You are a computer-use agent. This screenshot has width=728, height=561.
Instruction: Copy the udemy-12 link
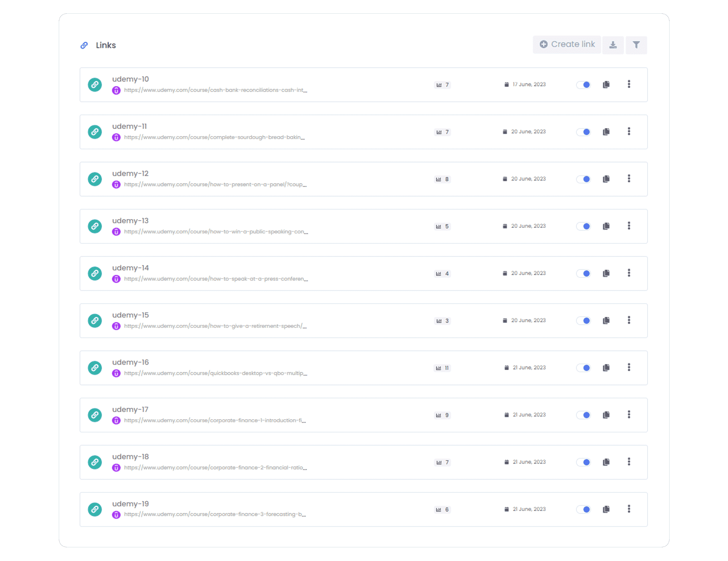click(x=606, y=179)
